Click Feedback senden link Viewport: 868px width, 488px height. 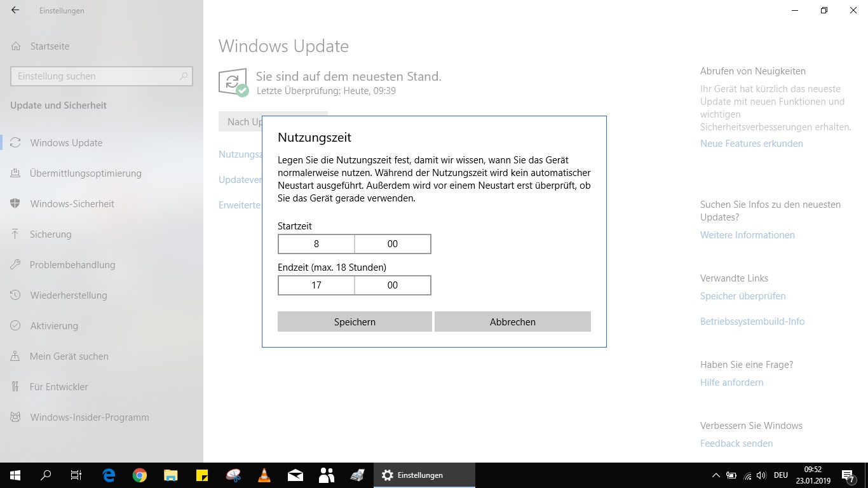[x=736, y=444]
